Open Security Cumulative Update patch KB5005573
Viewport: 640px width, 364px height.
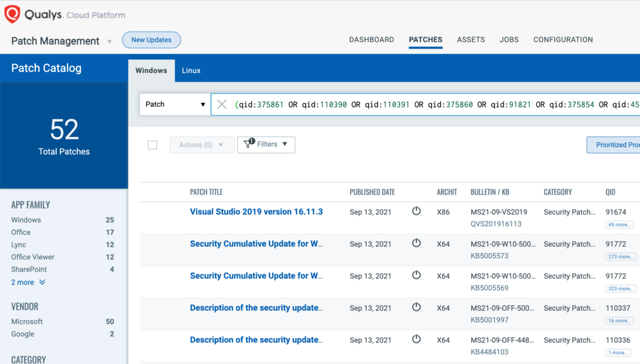[x=257, y=244]
